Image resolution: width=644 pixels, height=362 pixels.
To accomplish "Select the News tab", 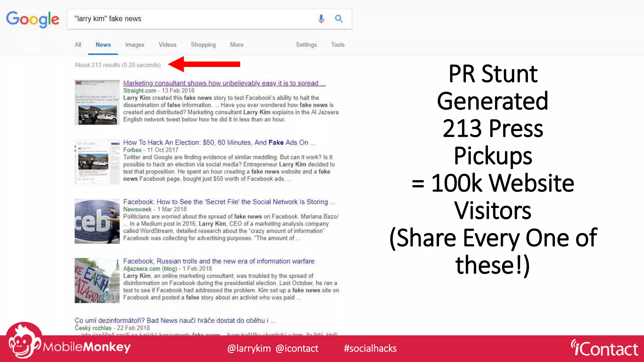I will [103, 45].
